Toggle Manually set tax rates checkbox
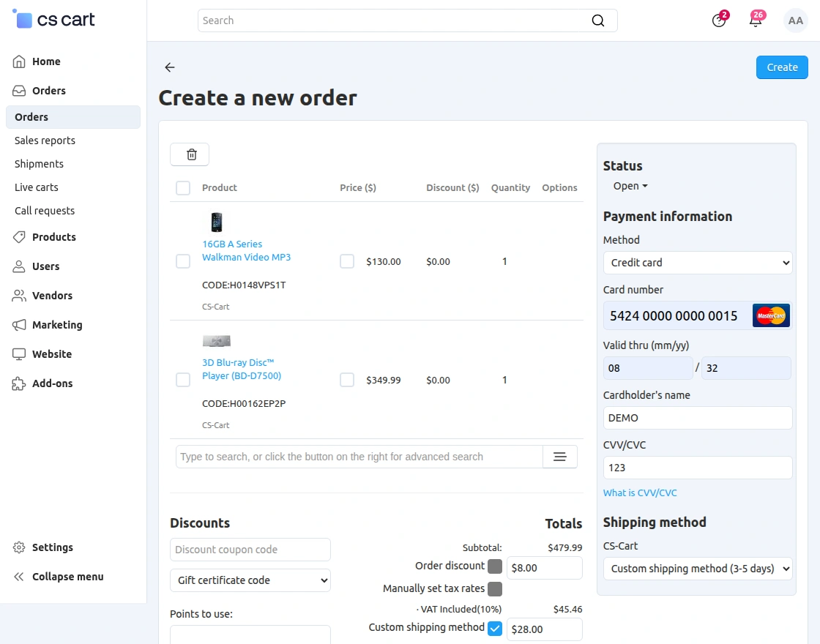 pos(495,589)
